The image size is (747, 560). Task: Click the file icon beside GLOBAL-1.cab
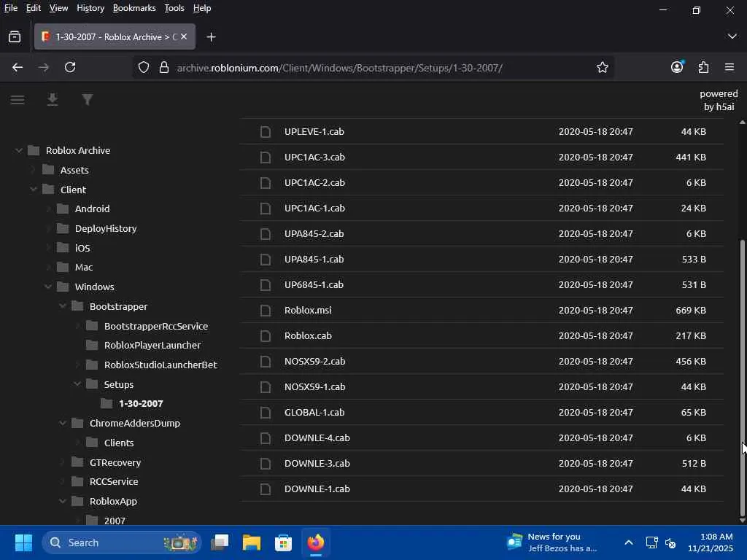click(x=266, y=413)
